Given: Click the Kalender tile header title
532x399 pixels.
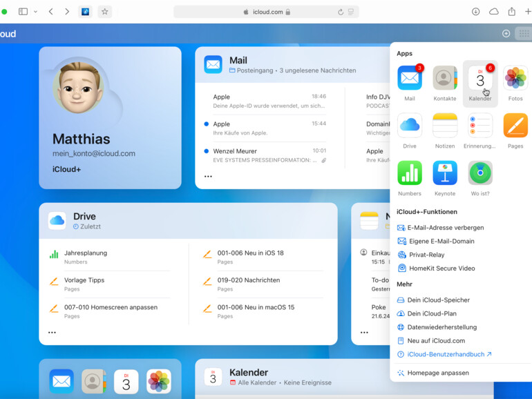Looking at the screenshot, I should (249, 372).
